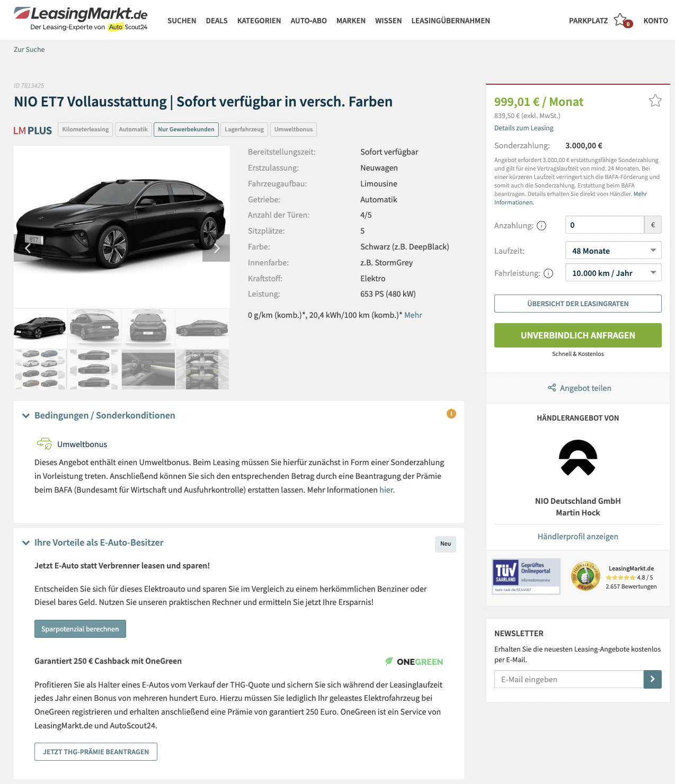The height and width of the screenshot is (784, 675).
Task: Click Sparpotenzial berechnen button
Action: [x=80, y=629]
